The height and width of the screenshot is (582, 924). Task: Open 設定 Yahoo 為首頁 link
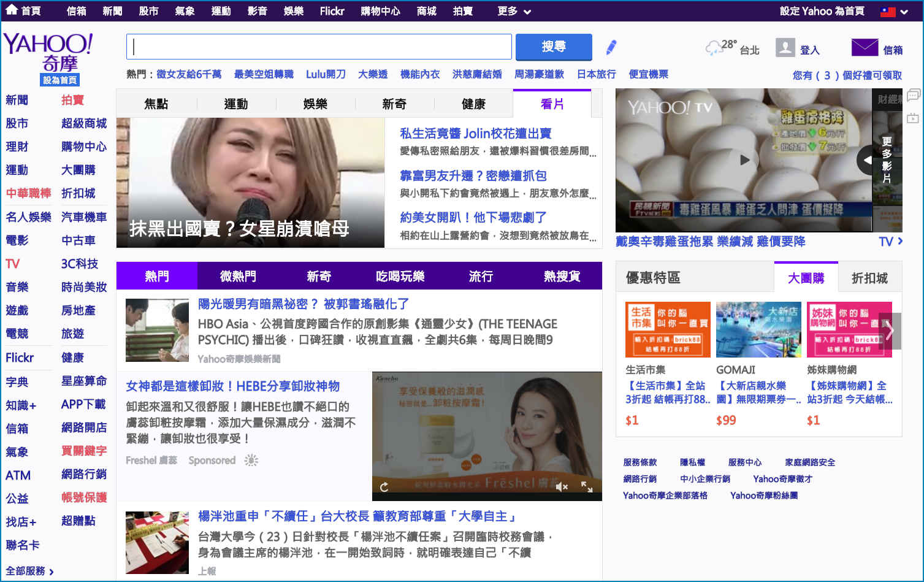pos(822,11)
